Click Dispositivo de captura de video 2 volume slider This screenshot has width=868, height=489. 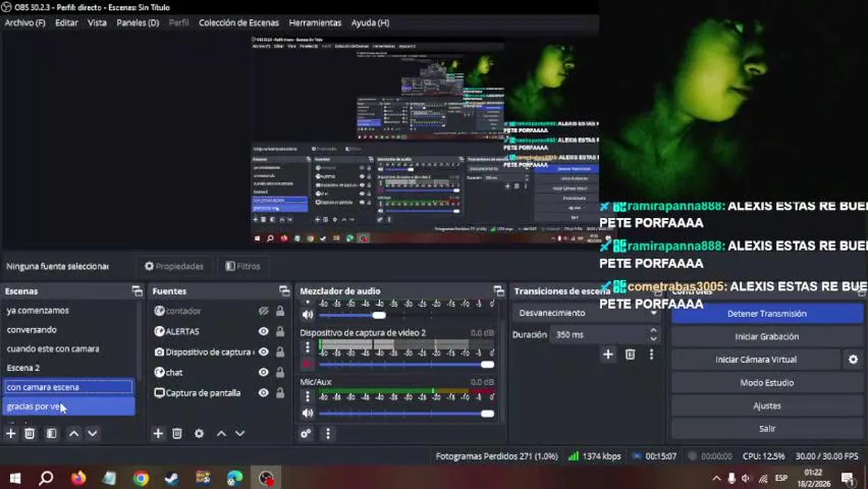coord(487,365)
